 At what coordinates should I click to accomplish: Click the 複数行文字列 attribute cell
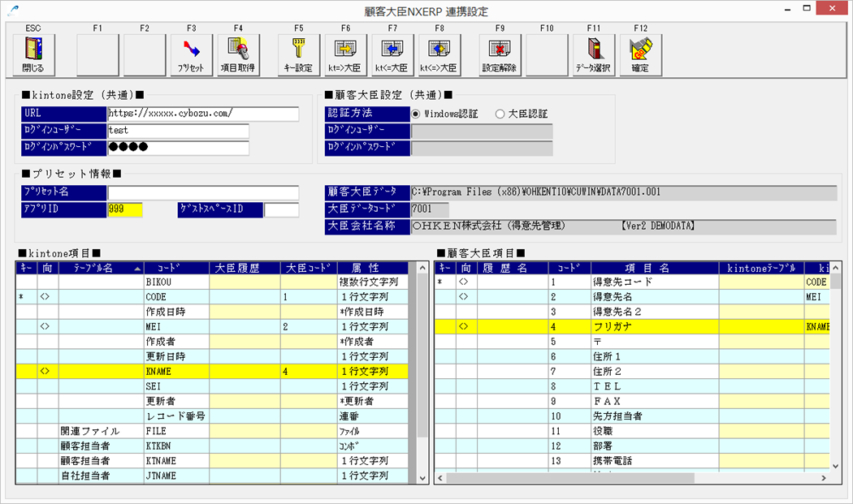373,282
